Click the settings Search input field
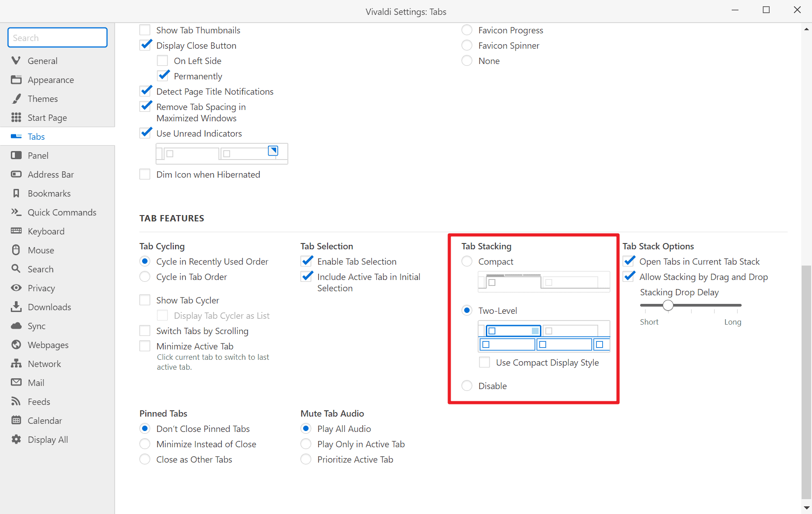This screenshot has width=812, height=514. [x=57, y=38]
